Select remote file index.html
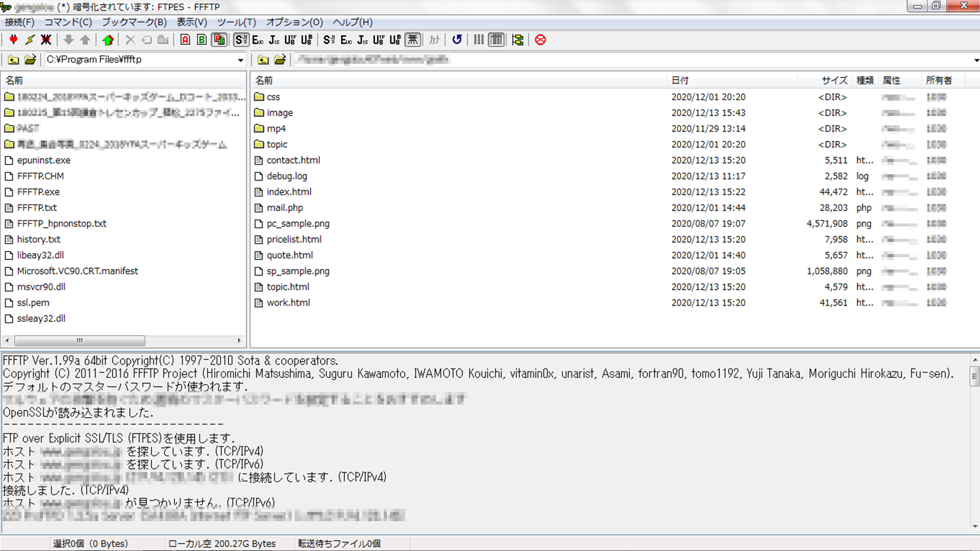 (x=289, y=192)
